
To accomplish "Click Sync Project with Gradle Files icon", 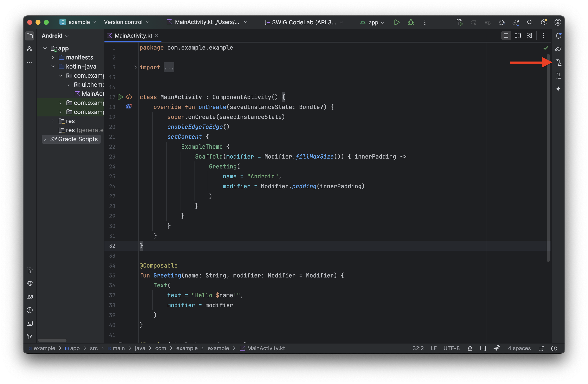I will (516, 22).
